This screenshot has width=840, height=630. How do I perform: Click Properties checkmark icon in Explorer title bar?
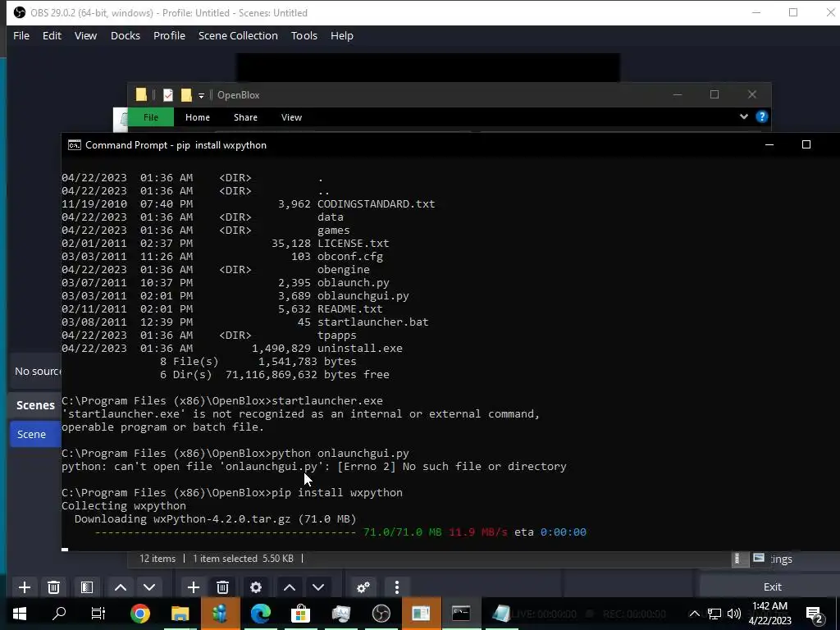coord(168,95)
